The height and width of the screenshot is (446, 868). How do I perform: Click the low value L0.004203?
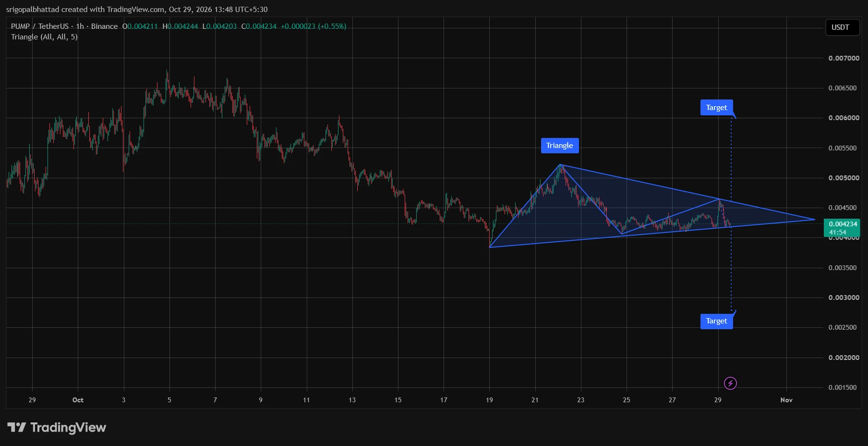(219, 26)
